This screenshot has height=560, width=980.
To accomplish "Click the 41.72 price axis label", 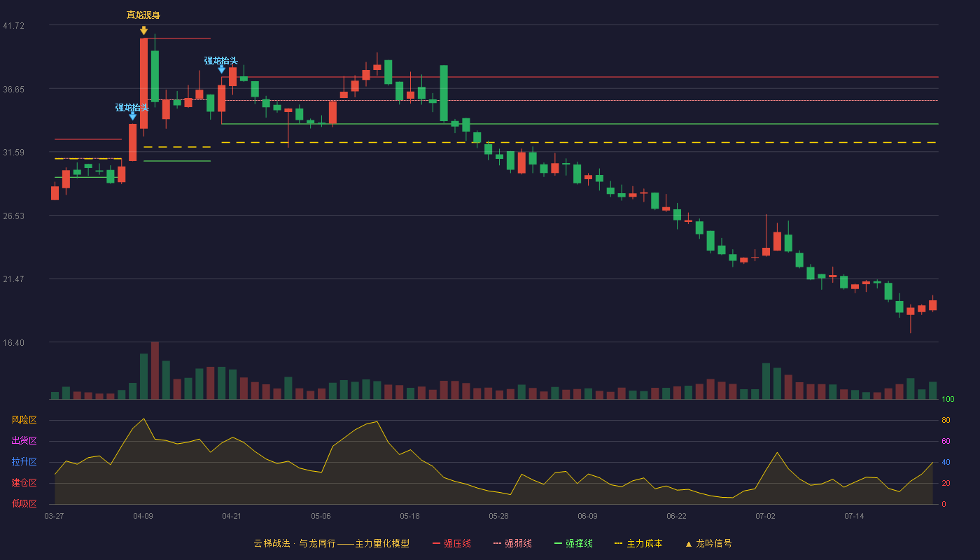I will [x=13, y=26].
